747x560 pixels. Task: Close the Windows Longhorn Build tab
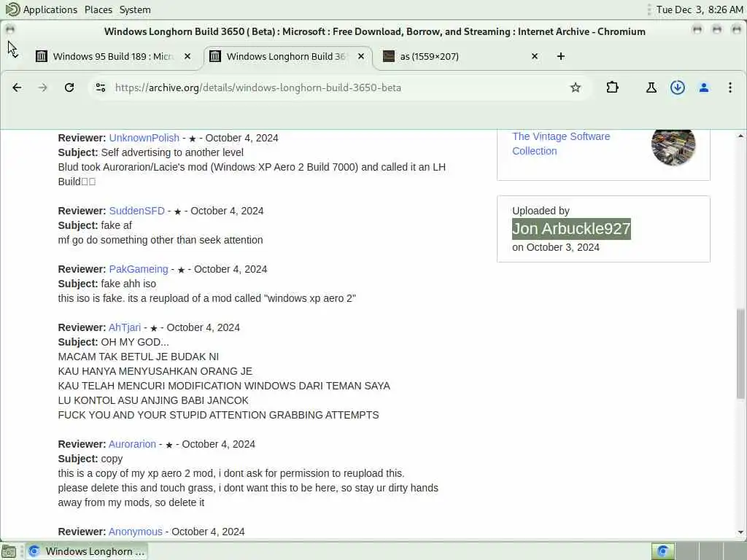[x=361, y=56]
